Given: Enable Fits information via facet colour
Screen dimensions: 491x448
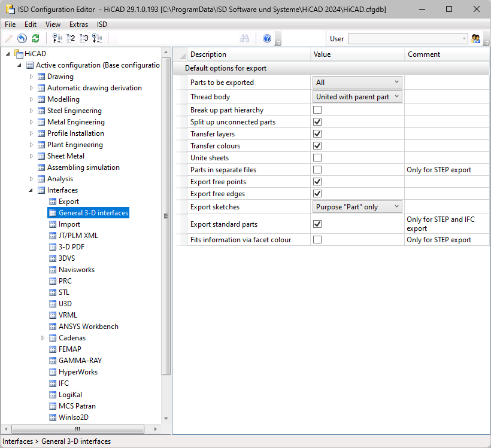Looking at the screenshot, I should tap(317, 240).
